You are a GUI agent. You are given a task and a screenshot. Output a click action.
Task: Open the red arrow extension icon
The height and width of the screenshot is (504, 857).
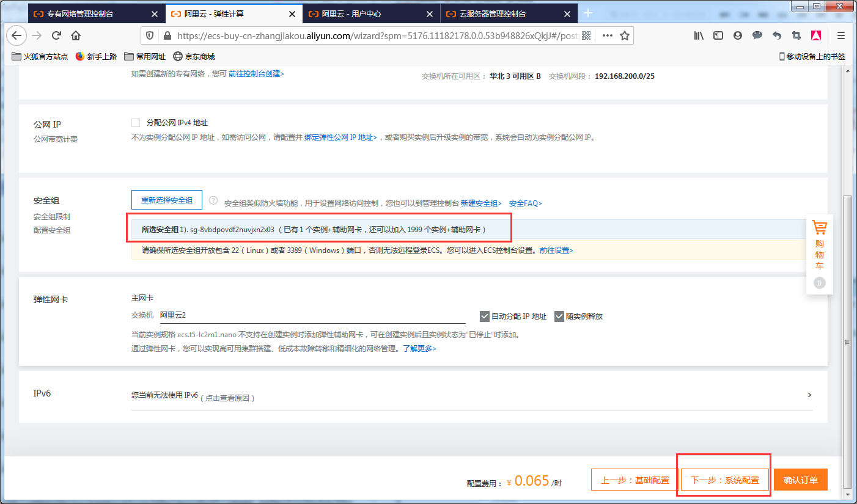pyautogui.click(x=816, y=35)
